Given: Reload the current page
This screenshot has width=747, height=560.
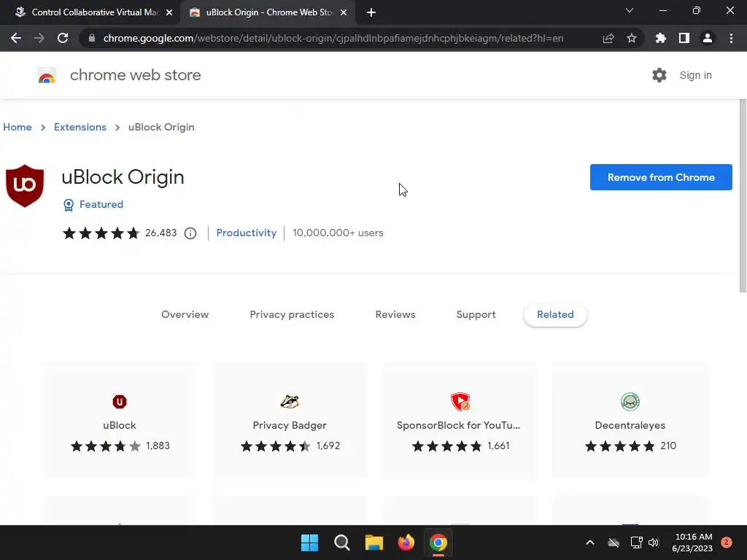Looking at the screenshot, I should coord(63,38).
